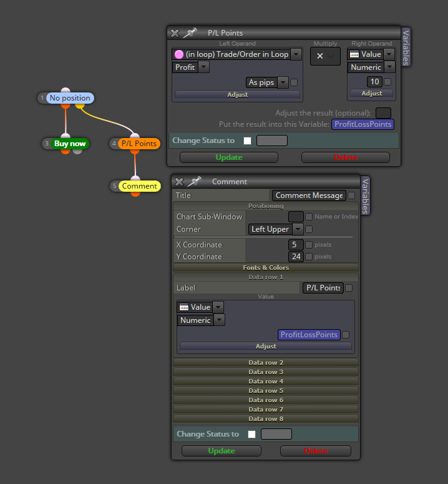Toggle X Coordinate pixels checkbox

tap(309, 245)
